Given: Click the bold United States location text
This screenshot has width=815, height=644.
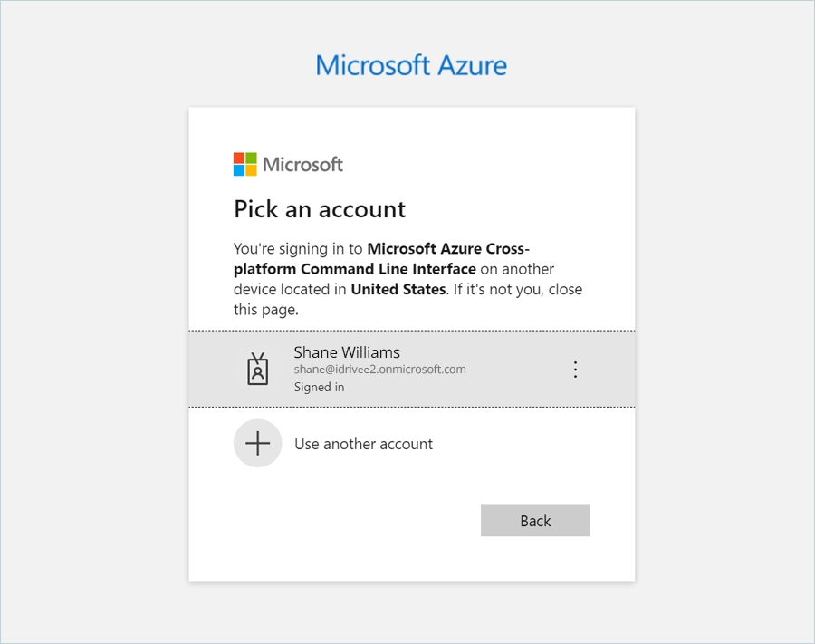Looking at the screenshot, I should point(398,290).
